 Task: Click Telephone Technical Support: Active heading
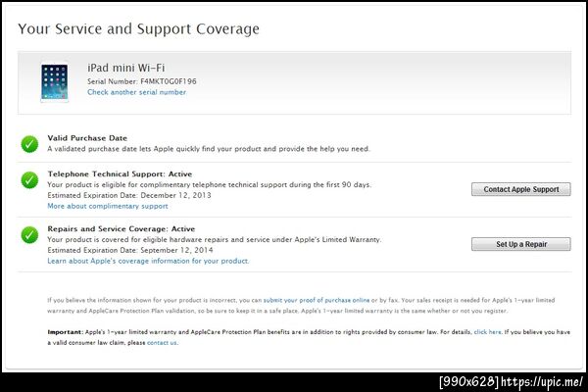120,174
